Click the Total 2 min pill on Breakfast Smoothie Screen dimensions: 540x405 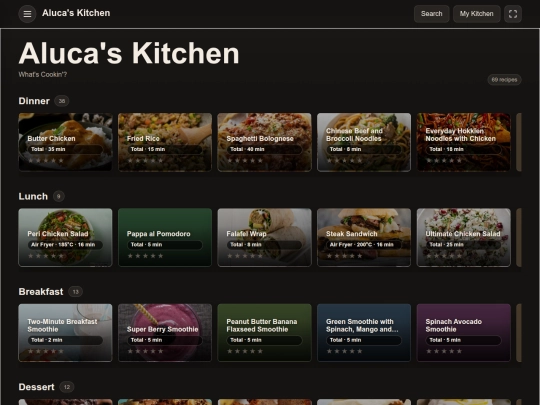(x=65, y=340)
